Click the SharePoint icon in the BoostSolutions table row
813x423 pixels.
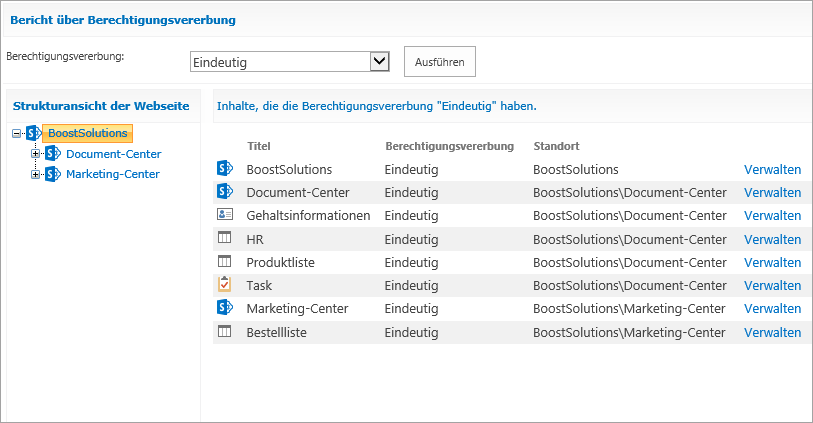coord(225,168)
